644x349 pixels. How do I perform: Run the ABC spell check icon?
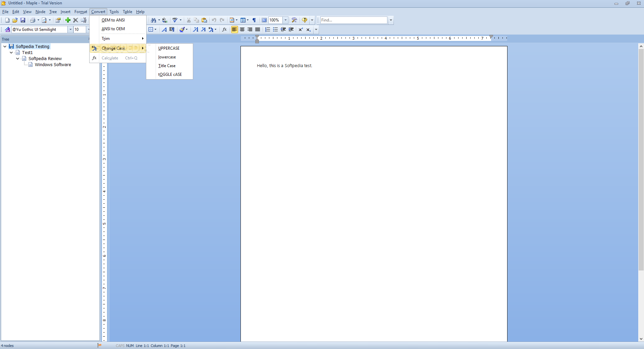(x=175, y=20)
